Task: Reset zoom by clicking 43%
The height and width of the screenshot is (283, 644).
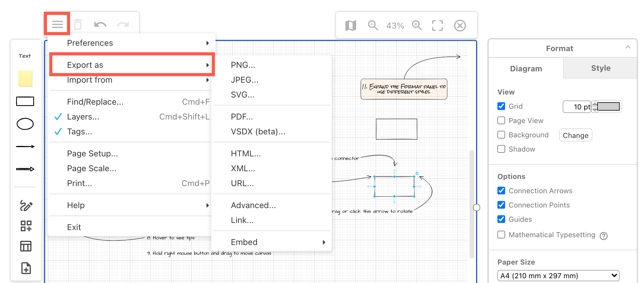Action: click(395, 25)
